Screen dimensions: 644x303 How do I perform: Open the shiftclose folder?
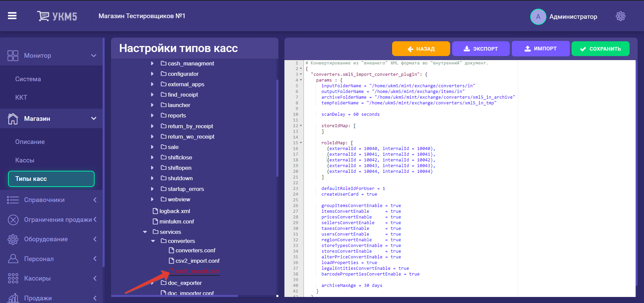[180, 157]
